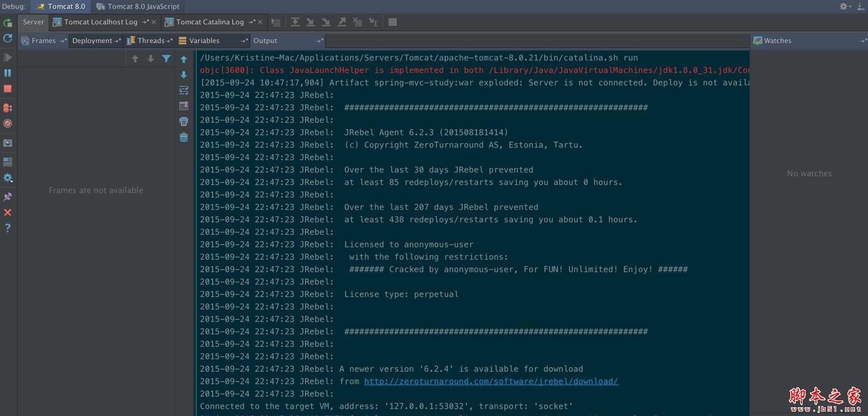Toggle soft wraps in console
Viewport: 868px width, 416px height.
[x=184, y=90]
